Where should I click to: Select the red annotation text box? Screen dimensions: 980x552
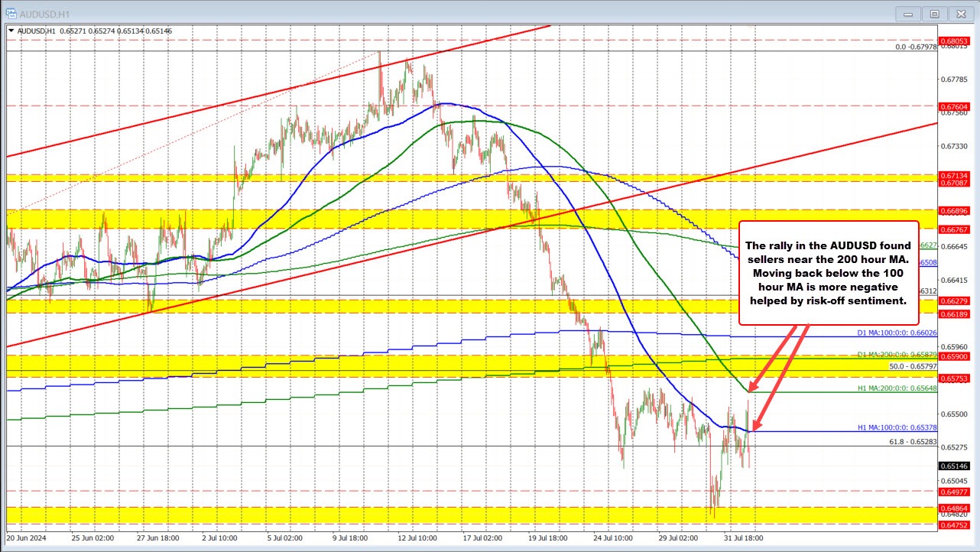point(828,273)
